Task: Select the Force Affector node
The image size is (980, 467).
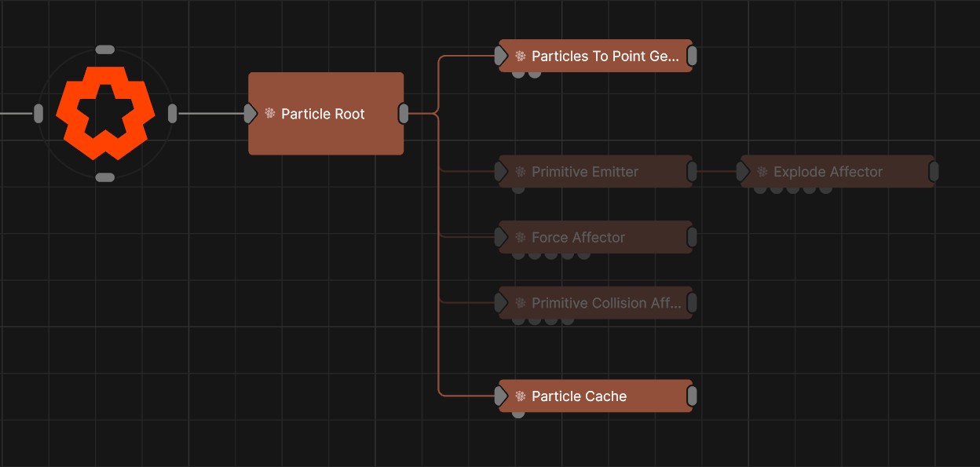Action: [x=597, y=237]
